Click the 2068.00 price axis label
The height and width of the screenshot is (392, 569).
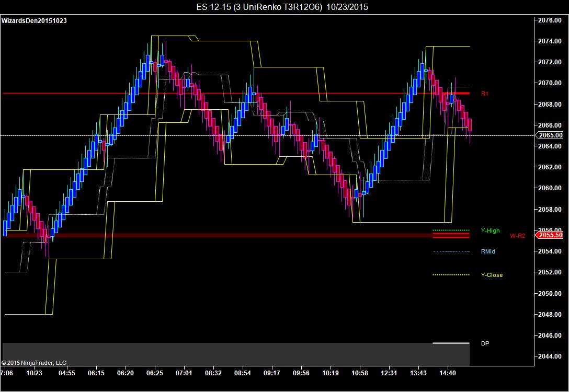point(550,105)
